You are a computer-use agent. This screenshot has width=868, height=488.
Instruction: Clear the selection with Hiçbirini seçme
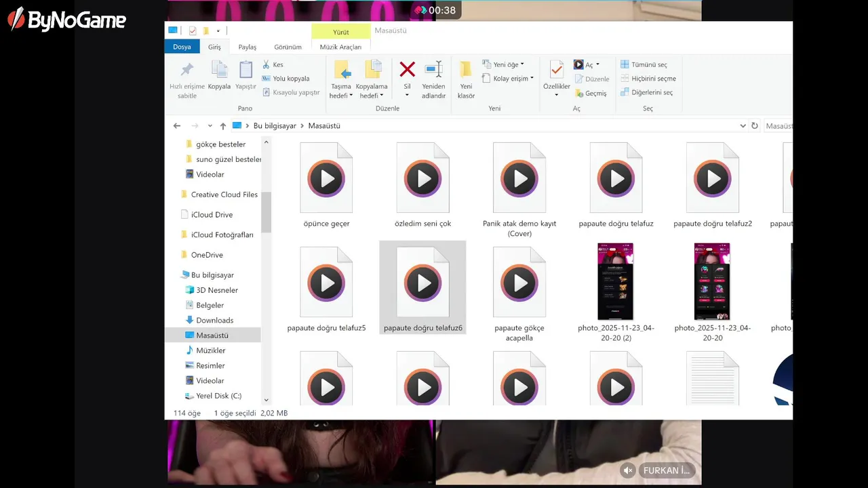point(648,79)
